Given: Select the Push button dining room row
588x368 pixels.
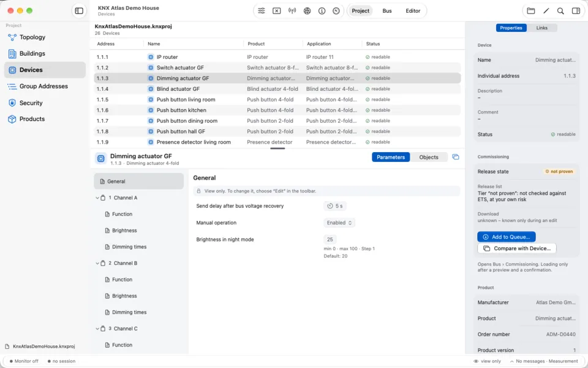Looking at the screenshot, I should click(x=277, y=121).
